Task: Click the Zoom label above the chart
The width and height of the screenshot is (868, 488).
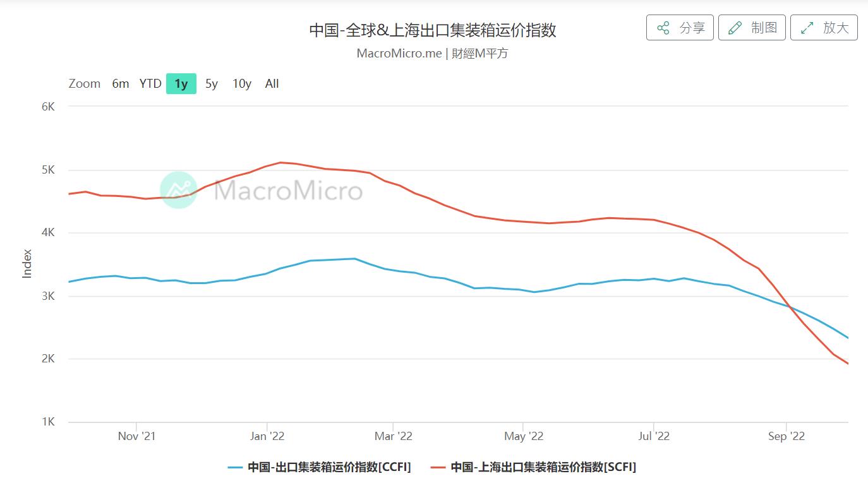Action: point(85,83)
